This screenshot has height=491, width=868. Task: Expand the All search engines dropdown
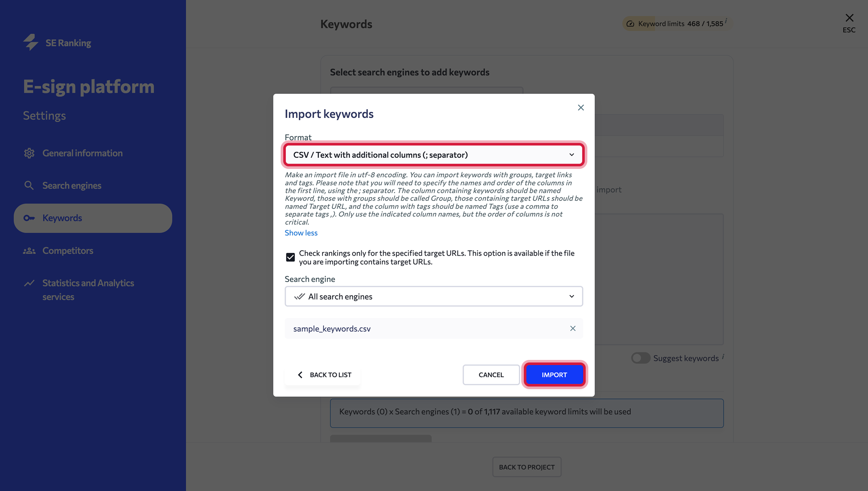(x=434, y=296)
